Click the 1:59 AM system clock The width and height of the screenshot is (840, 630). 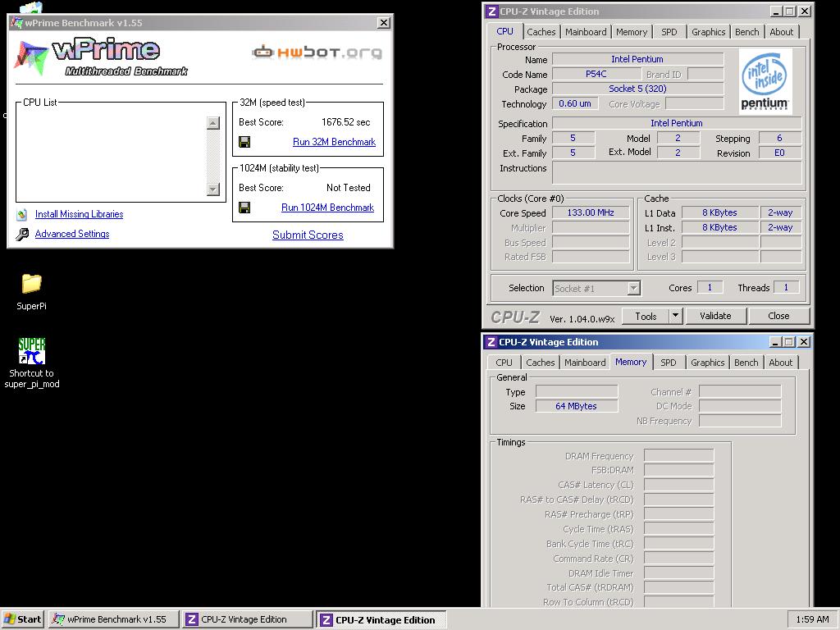tap(812, 619)
